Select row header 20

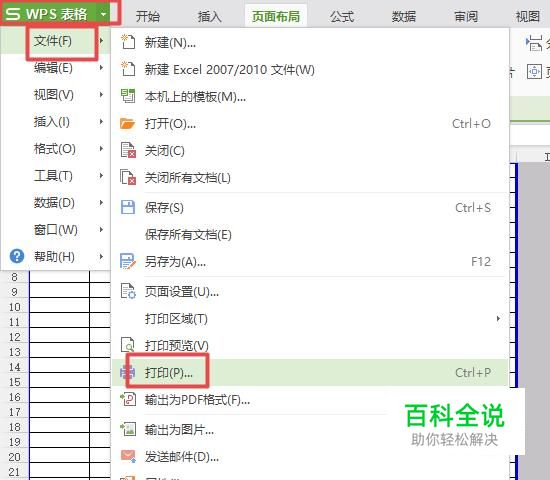point(14,457)
